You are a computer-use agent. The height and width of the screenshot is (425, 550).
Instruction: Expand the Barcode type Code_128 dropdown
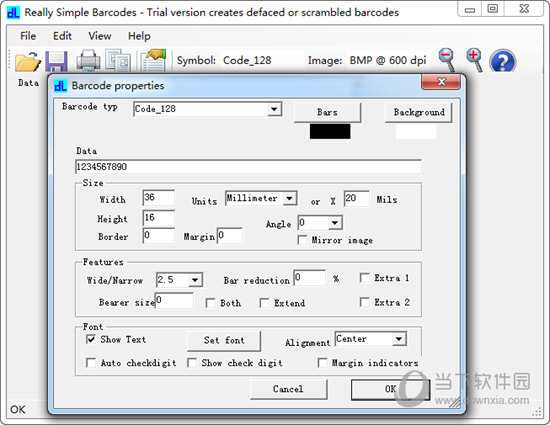click(x=274, y=109)
